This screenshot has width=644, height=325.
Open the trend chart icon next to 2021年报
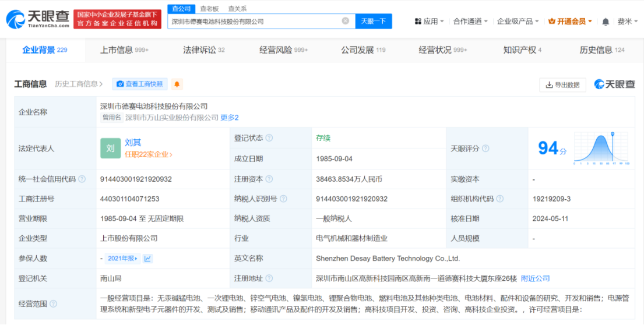tap(148, 258)
